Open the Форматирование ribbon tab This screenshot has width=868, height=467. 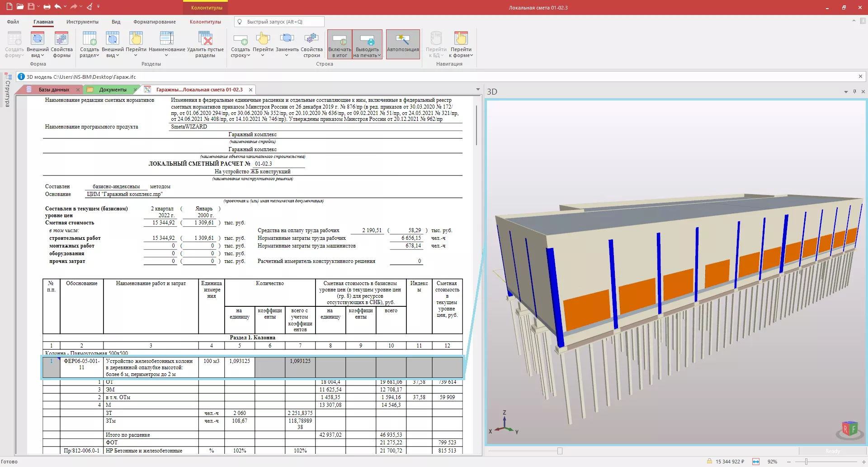point(155,22)
